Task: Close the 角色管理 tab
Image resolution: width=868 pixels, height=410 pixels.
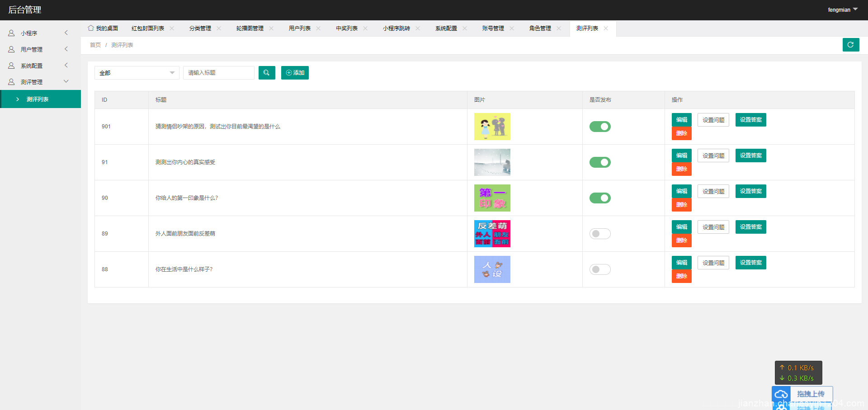Action: [559, 28]
